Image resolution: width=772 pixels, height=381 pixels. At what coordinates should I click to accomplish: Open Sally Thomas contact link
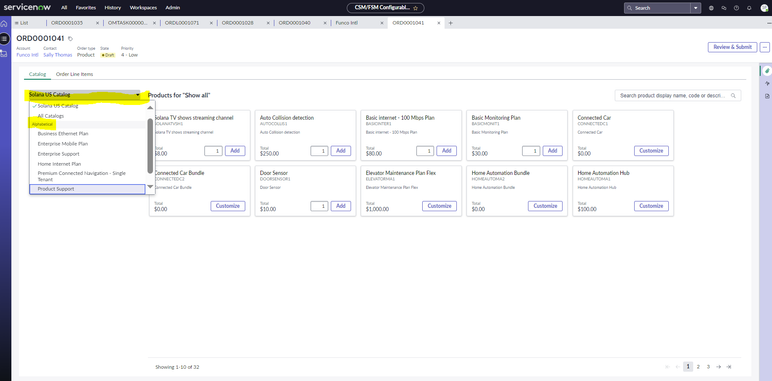point(58,55)
